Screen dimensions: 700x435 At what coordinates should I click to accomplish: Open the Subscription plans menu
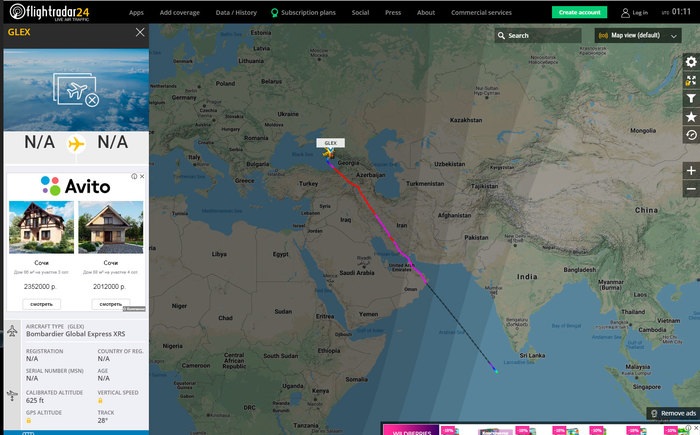click(x=304, y=13)
